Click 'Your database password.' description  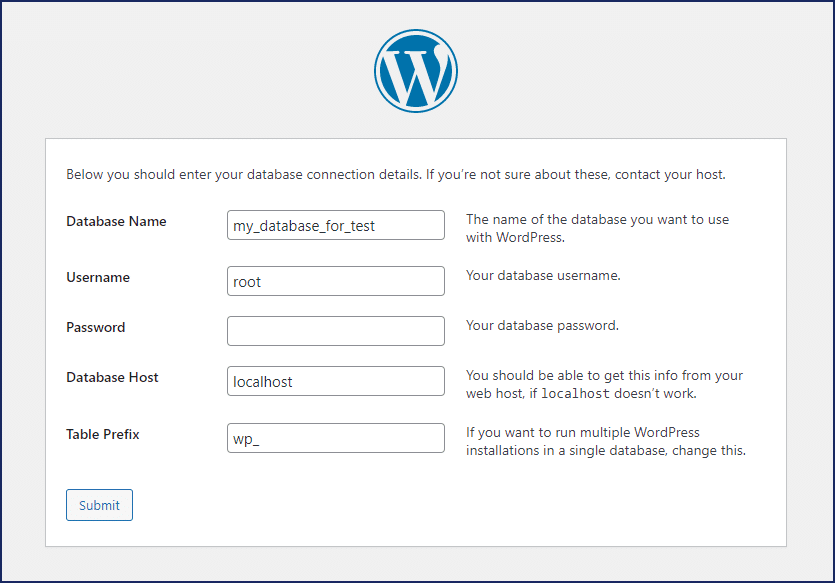[542, 326]
